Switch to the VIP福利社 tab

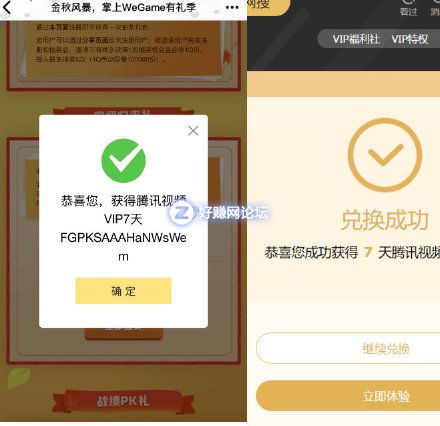tap(356, 39)
